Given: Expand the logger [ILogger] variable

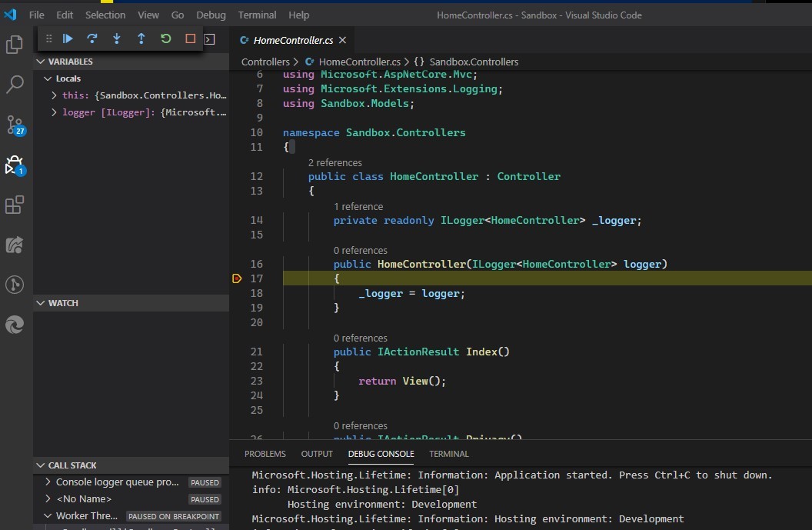Looking at the screenshot, I should point(54,112).
